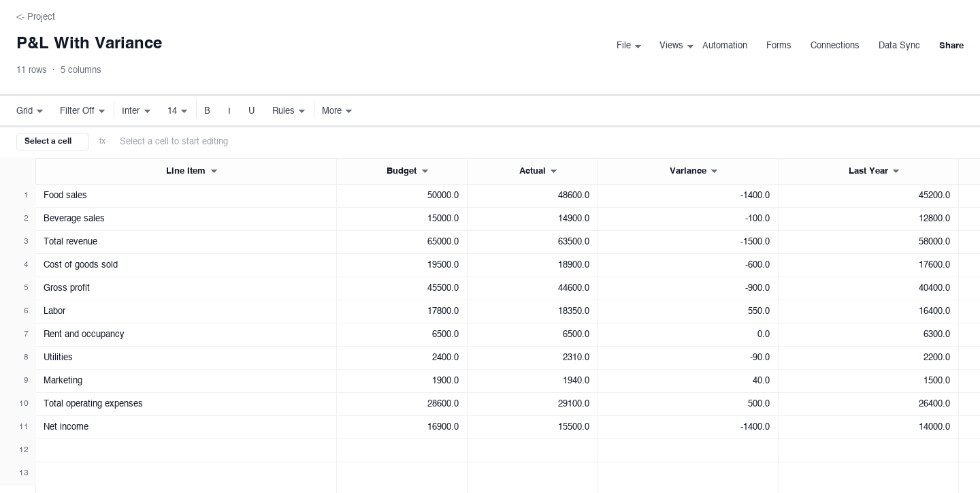Select the Beverage sales cell
The width and height of the screenshot is (980, 493).
pyautogui.click(x=186, y=219)
